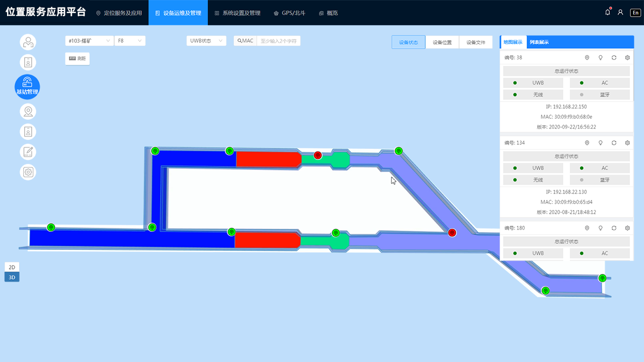Viewport: 644px width, 362px height.
Task: Select the red station marker at the diagonal junction
Action: (452, 232)
